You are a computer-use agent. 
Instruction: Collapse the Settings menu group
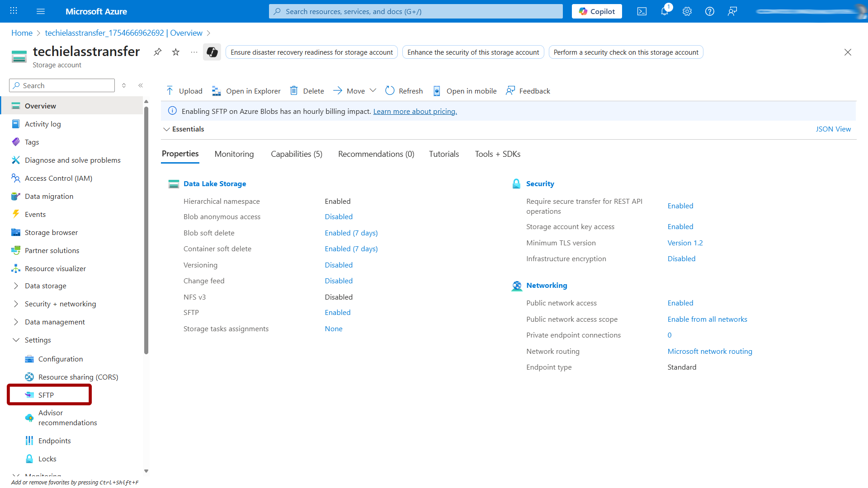point(16,340)
